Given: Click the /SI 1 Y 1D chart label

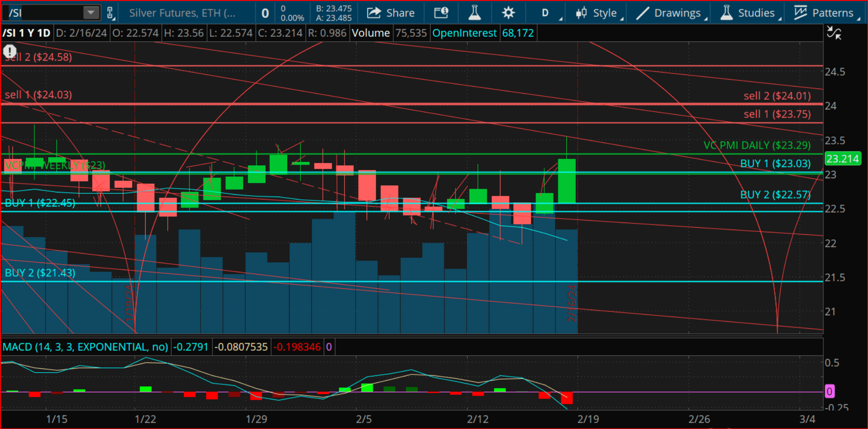Looking at the screenshot, I should [26, 33].
